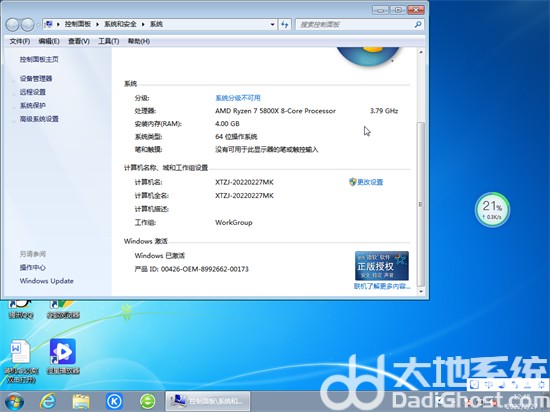Click 联机了解更多内容 link
This screenshot has width=550, height=412.
[x=382, y=286]
